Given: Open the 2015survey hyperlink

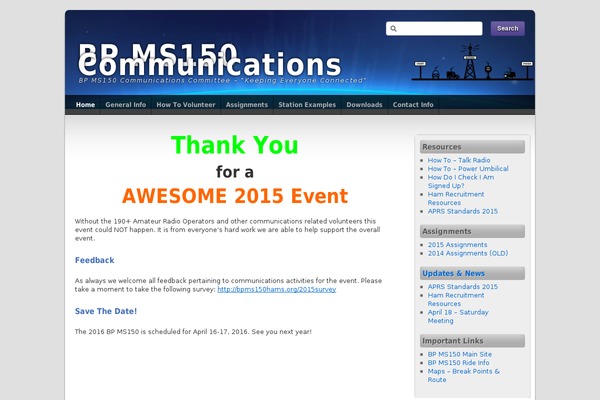Looking at the screenshot, I should click(277, 289).
